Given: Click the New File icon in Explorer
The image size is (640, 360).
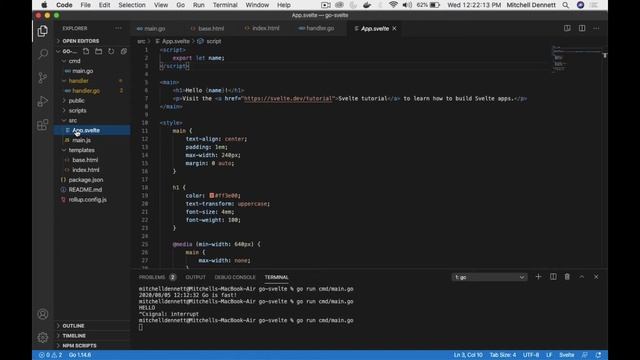Looking at the screenshot, I should point(86,51).
